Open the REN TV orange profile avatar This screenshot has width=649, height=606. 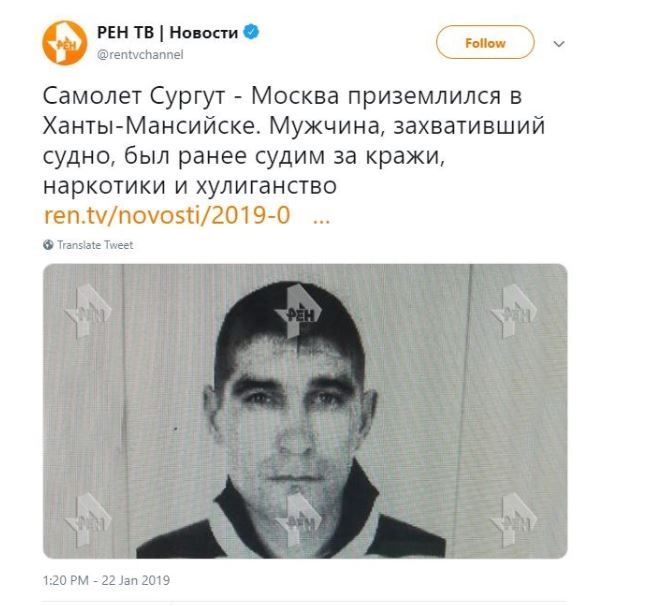click(x=65, y=43)
